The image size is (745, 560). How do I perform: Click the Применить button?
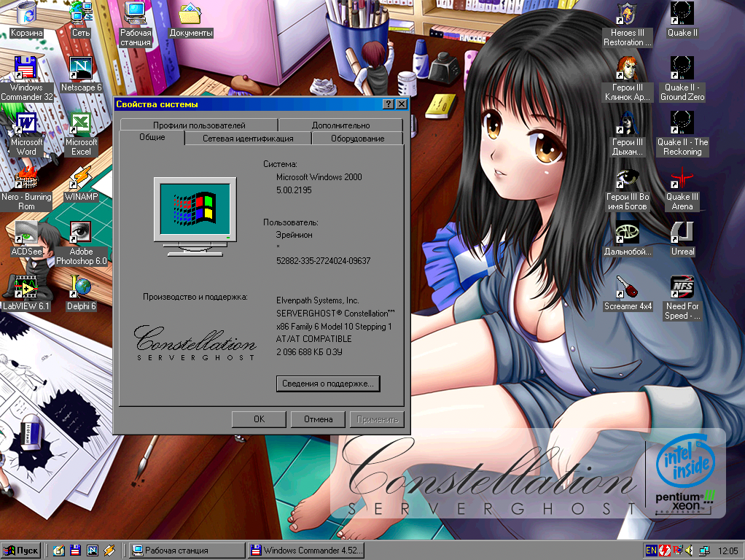coord(378,419)
